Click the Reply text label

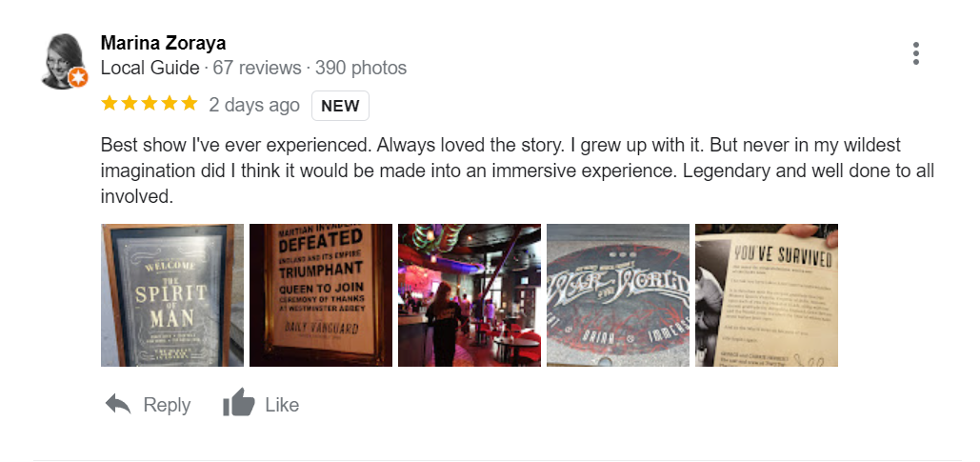(x=167, y=405)
